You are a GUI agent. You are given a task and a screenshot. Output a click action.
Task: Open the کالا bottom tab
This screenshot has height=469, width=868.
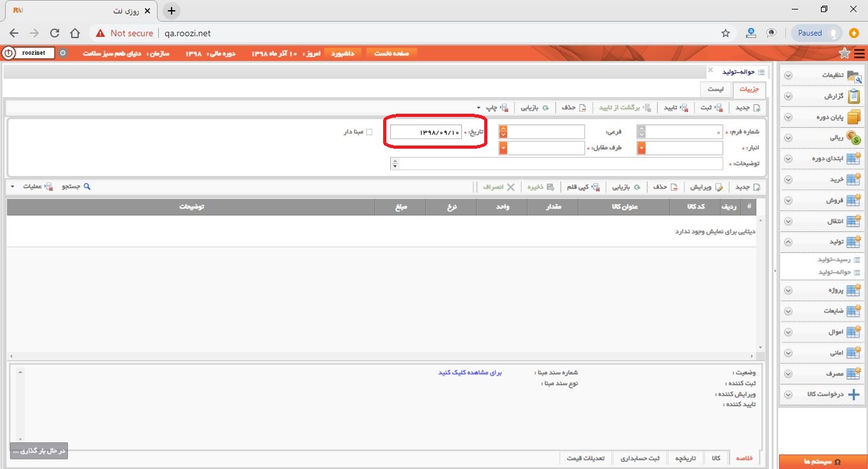[716, 458]
